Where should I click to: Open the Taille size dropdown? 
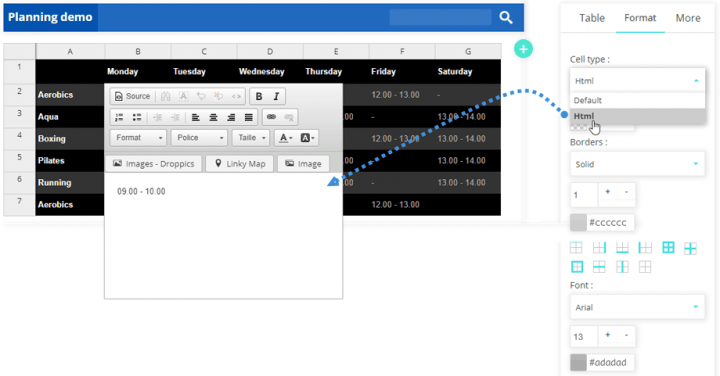coord(251,138)
